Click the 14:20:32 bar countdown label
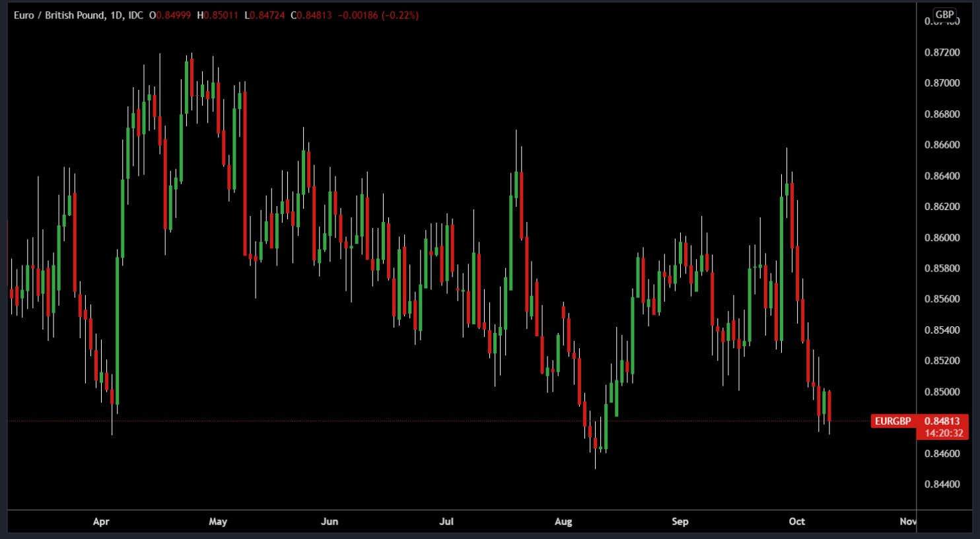Screen dimensions: 980x539 [x=944, y=433]
